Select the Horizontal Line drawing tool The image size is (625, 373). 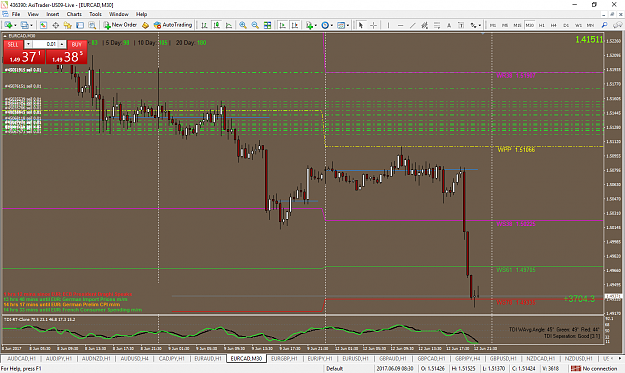(x=401, y=25)
